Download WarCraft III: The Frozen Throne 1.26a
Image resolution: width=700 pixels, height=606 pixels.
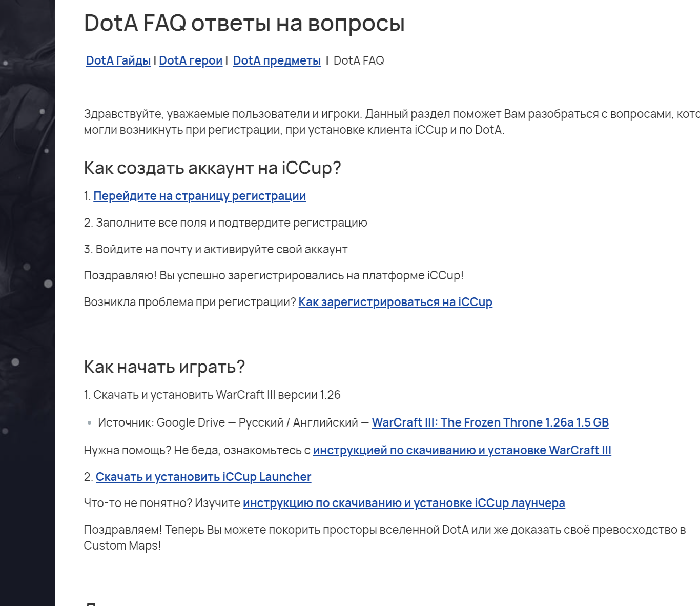(490, 422)
